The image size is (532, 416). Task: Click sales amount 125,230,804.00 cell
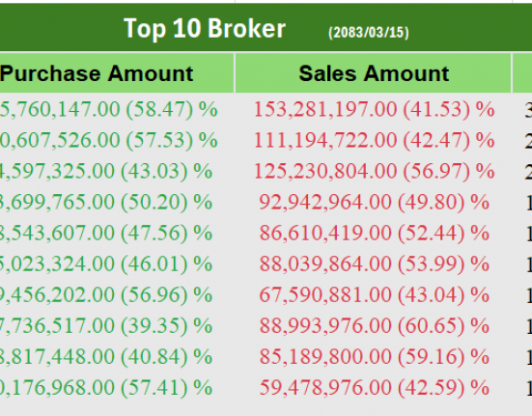pyautogui.click(x=374, y=171)
